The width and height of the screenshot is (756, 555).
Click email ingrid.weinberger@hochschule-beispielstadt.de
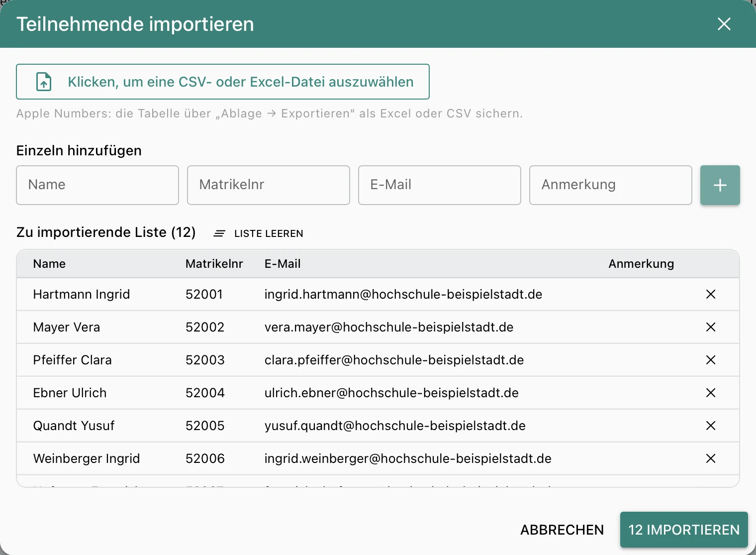coord(408,458)
